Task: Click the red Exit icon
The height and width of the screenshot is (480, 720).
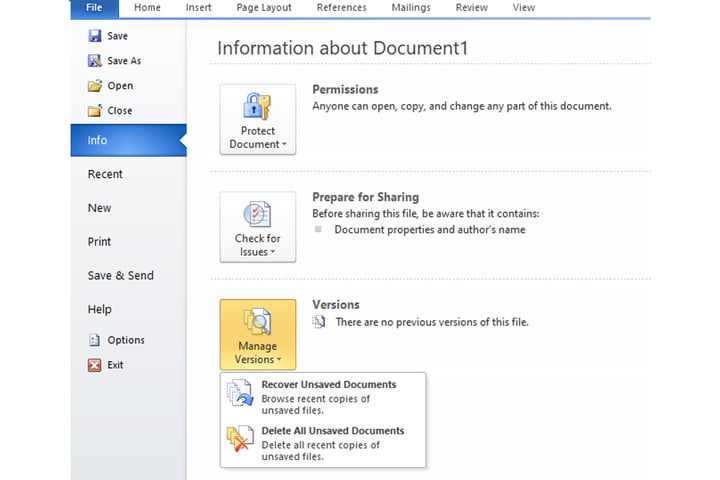Action: pyautogui.click(x=95, y=365)
